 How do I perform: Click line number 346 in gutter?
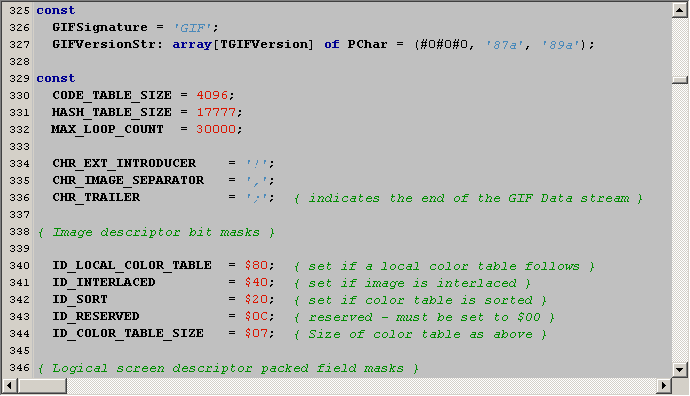pos(19,368)
